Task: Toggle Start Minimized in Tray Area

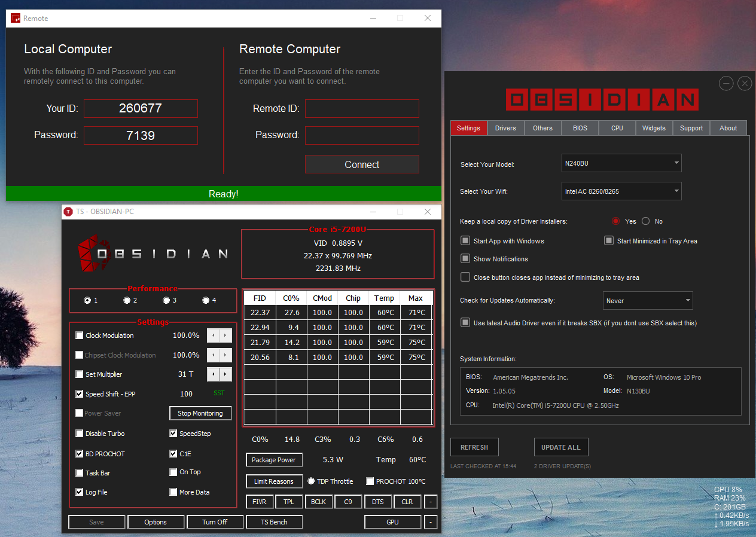Action: 608,241
